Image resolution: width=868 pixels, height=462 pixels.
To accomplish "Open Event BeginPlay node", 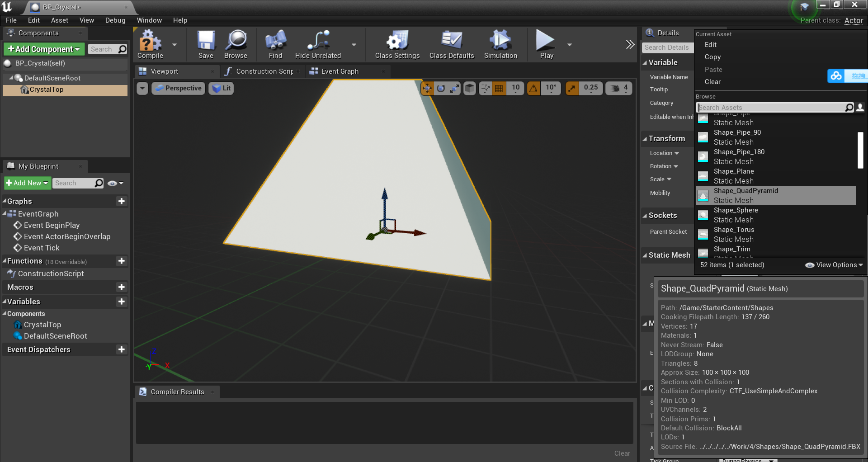I will click(52, 225).
